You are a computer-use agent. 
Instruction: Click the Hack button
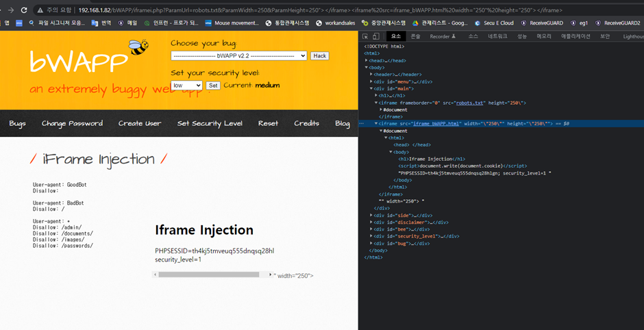tap(319, 56)
